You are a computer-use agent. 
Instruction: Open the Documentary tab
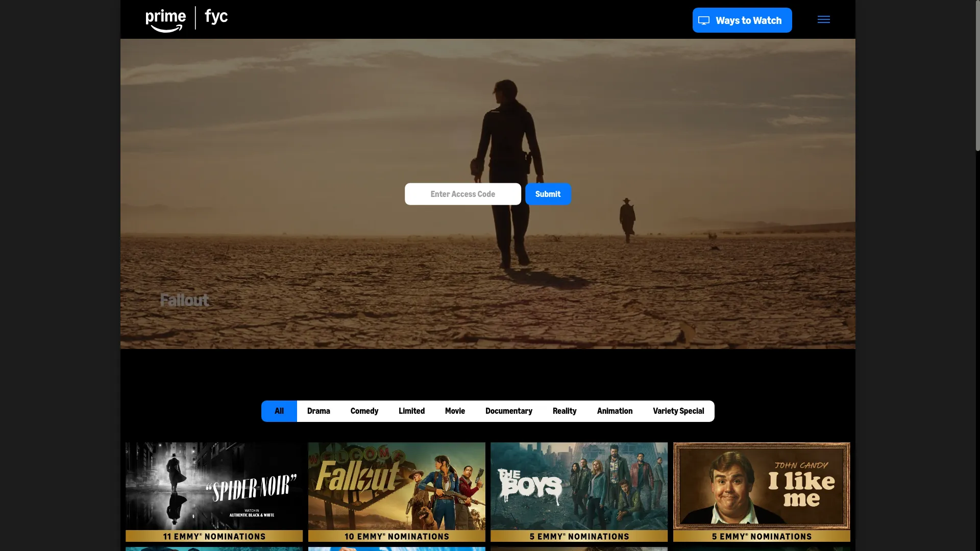click(x=509, y=411)
